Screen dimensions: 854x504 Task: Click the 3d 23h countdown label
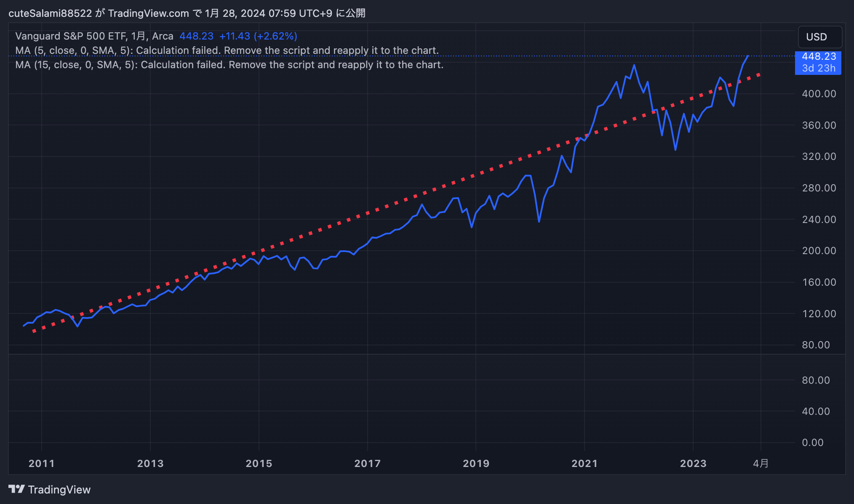tap(818, 68)
